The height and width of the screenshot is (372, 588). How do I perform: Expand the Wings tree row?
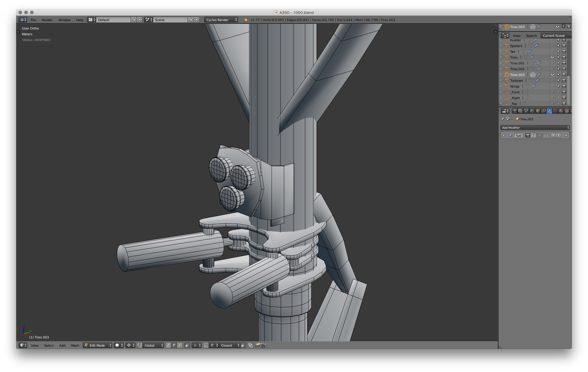coord(501,86)
